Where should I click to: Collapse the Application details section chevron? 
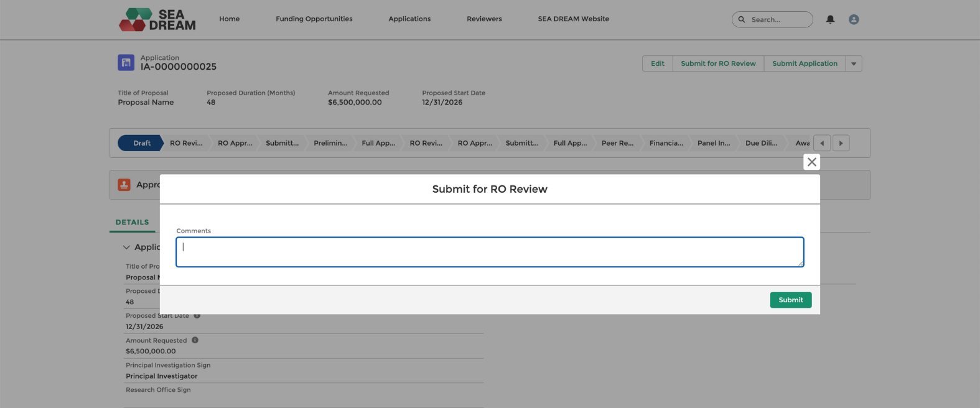[x=126, y=247]
